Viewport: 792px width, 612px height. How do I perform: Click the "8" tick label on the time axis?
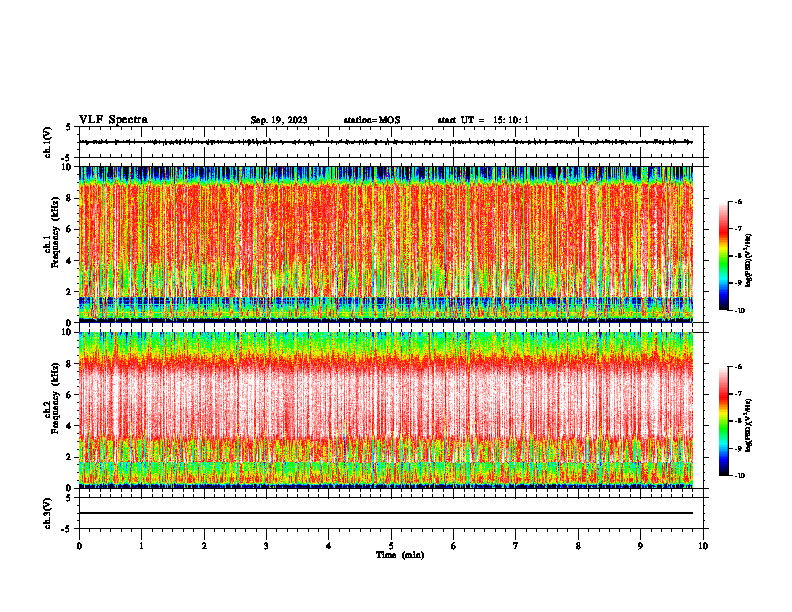[x=578, y=546]
